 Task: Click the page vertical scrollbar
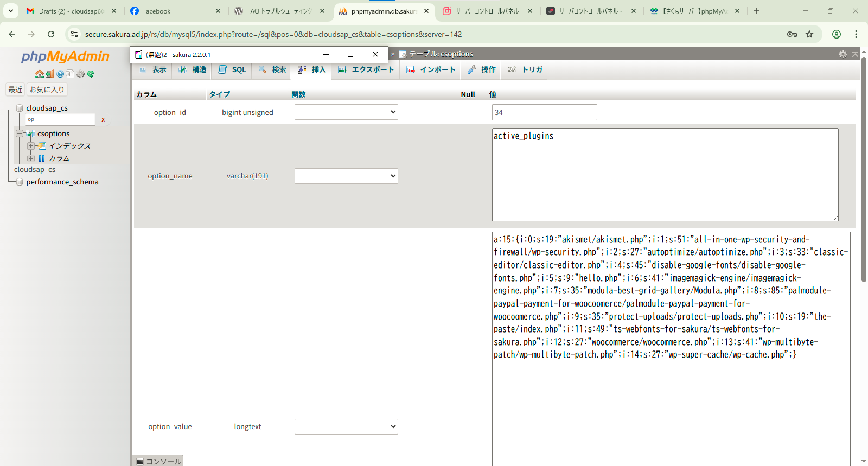tap(864, 170)
